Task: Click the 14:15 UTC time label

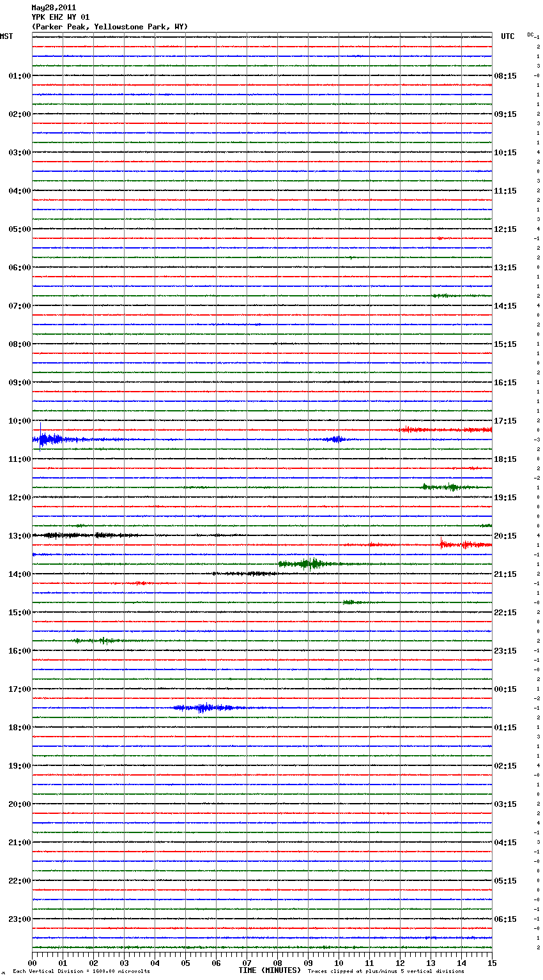Action: (505, 306)
